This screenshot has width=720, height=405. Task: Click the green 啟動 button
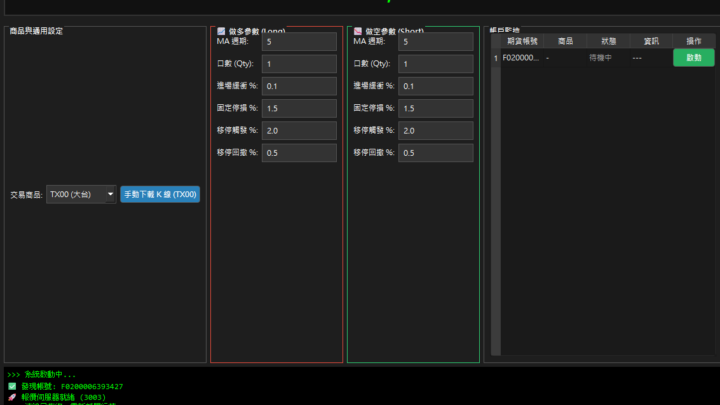[693, 58]
